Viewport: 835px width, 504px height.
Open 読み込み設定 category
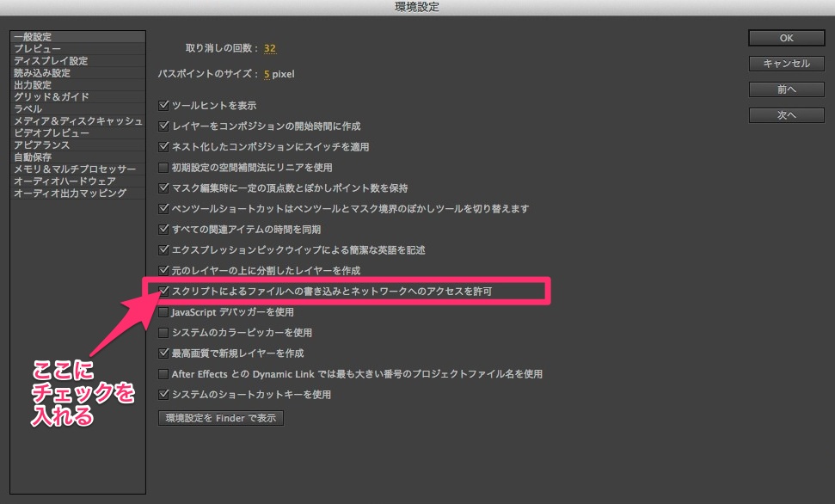pyautogui.click(x=77, y=73)
